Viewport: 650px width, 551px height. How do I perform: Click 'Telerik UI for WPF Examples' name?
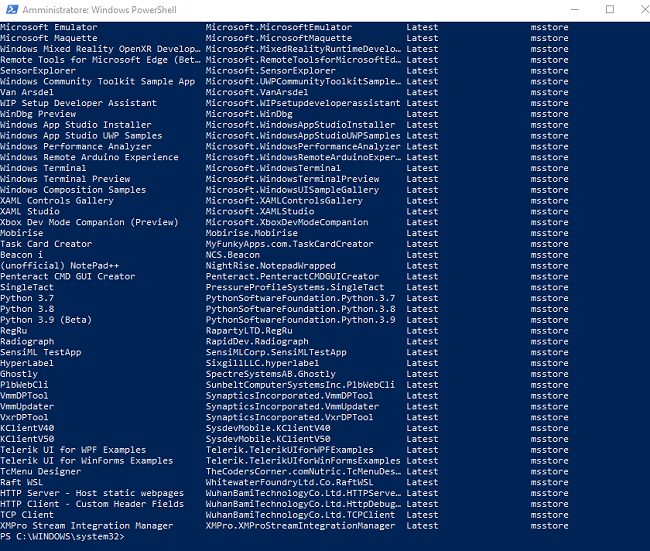[x=73, y=449]
